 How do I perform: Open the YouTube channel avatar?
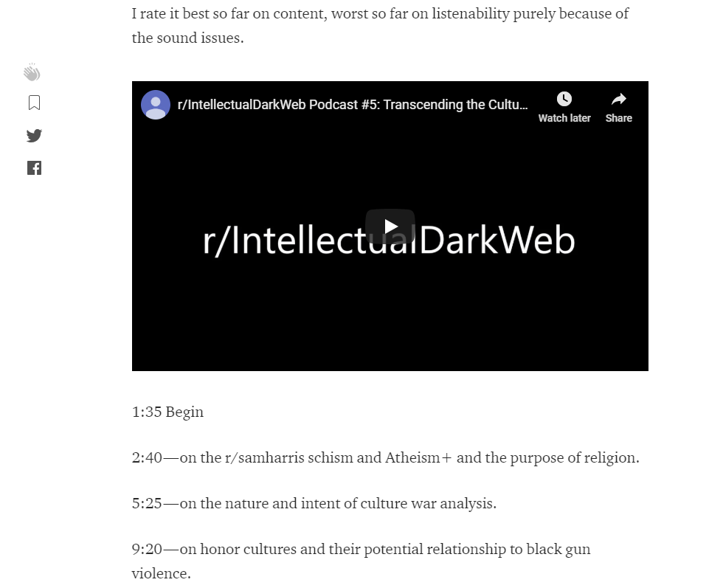coord(156,105)
